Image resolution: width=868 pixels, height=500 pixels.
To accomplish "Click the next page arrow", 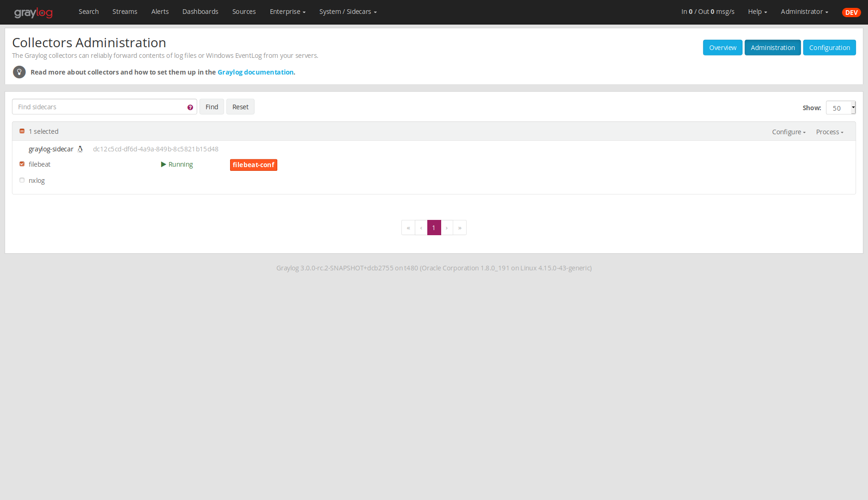I will click(447, 228).
